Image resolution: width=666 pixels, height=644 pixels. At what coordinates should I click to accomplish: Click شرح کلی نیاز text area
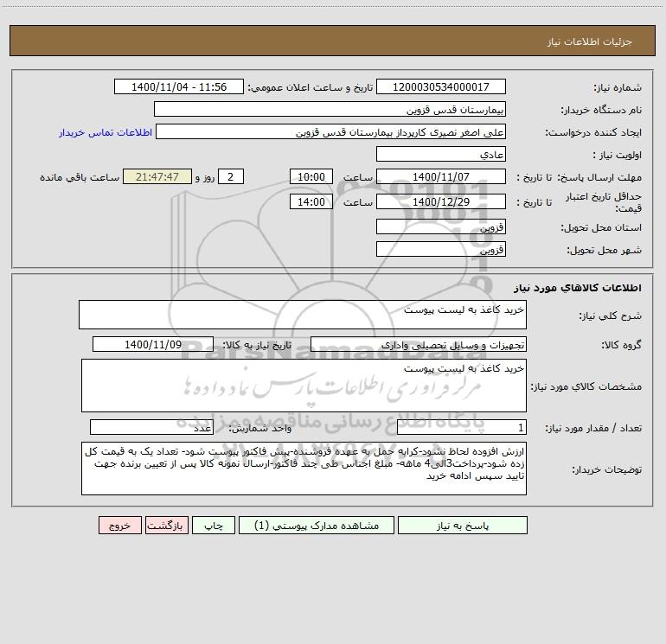(303, 315)
